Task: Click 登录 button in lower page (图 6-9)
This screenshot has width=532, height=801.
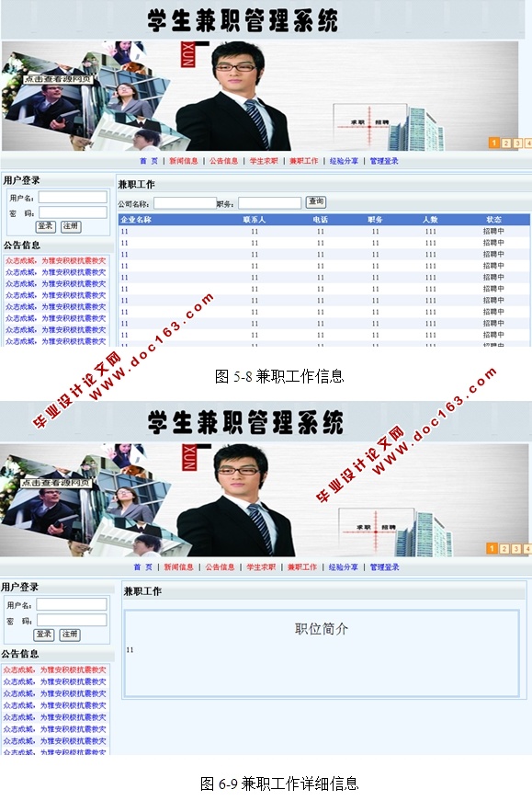Action: tap(44, 635)
